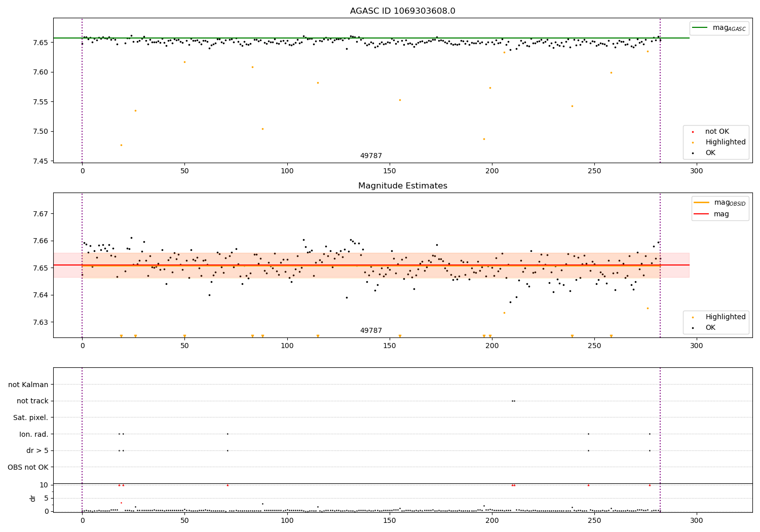Click the 'not Kalman' row label
This screenshot has height=532, width=760.
coord(28,385)
